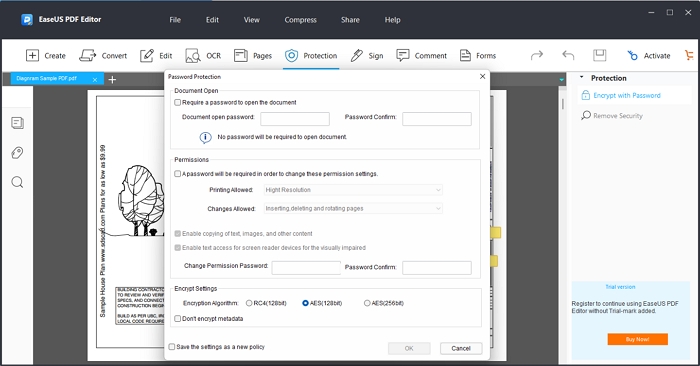Enable require password to open document

[x=177, y=103]
